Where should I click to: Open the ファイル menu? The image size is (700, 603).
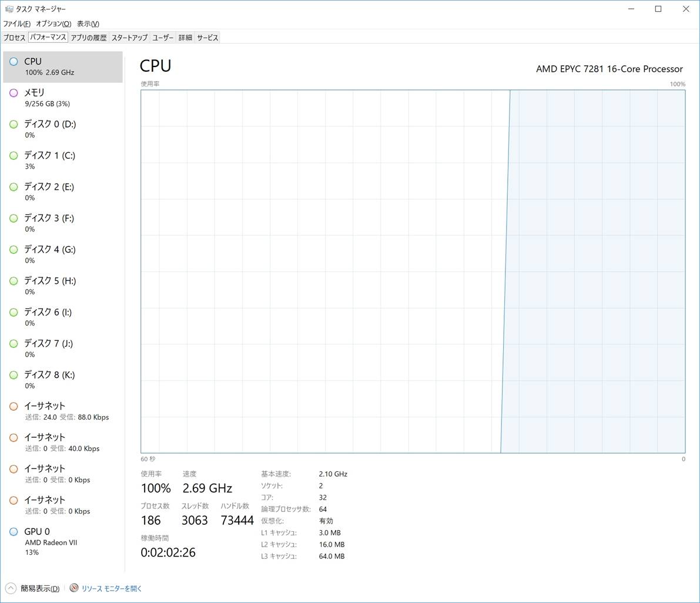[16, 24]
